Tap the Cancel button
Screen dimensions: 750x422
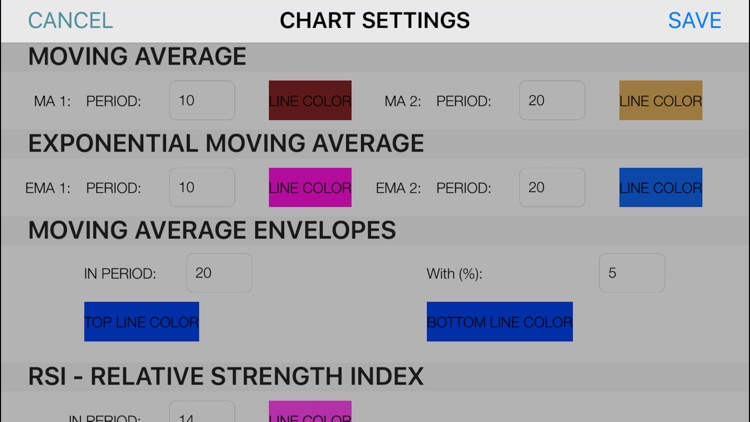pos(70,21)
